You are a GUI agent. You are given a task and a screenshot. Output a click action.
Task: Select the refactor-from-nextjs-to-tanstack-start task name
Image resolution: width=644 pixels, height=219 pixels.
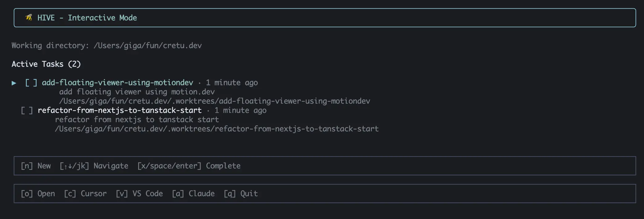click(x=119, y=110)
